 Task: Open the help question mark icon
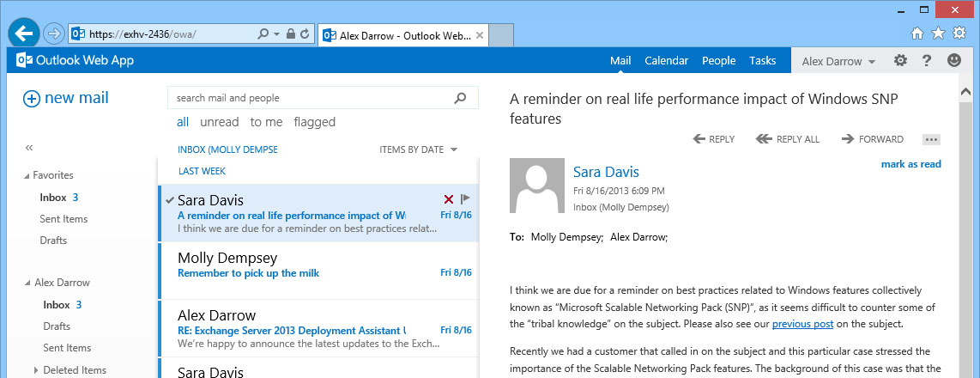(x=927, y=61)
